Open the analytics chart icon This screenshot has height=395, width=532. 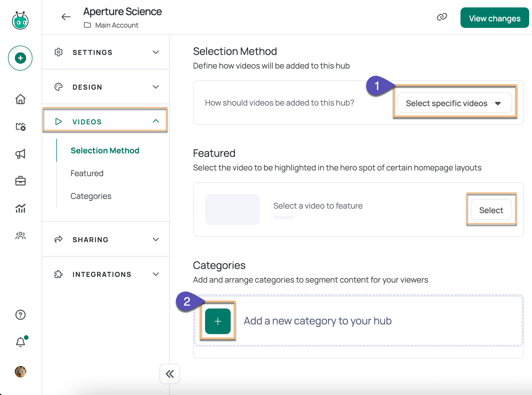[x=21, y=208]
